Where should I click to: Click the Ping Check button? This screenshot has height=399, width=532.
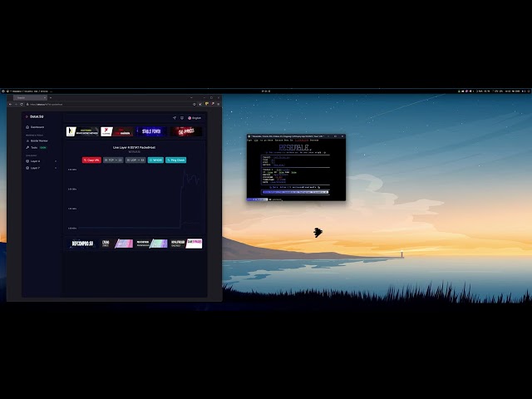175,160
